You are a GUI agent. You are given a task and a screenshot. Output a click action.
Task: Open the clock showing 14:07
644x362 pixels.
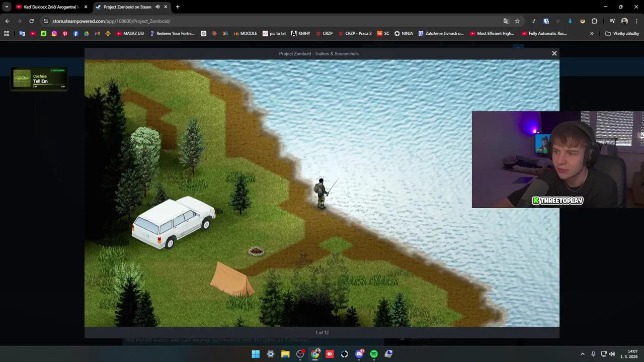tap(629, 354)
